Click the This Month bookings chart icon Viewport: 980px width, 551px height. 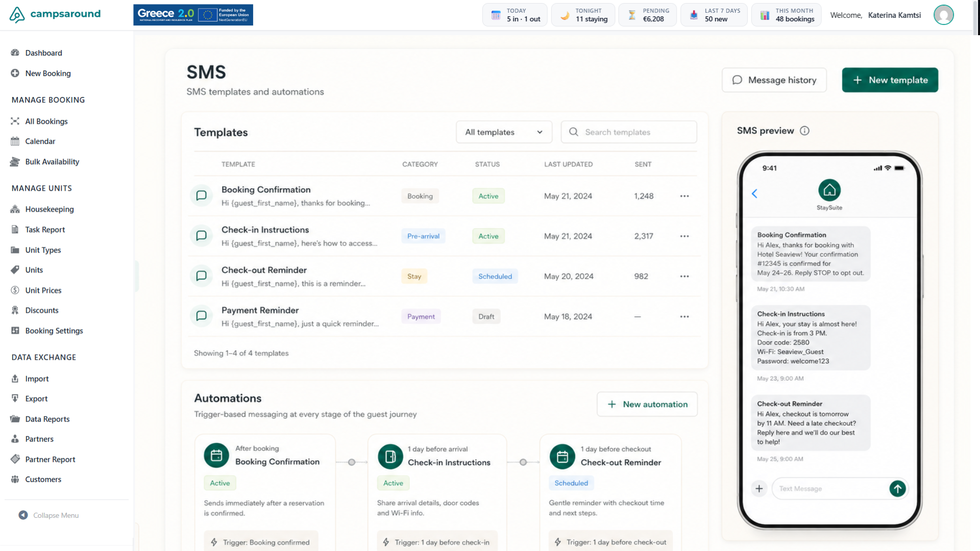point(765,15)
